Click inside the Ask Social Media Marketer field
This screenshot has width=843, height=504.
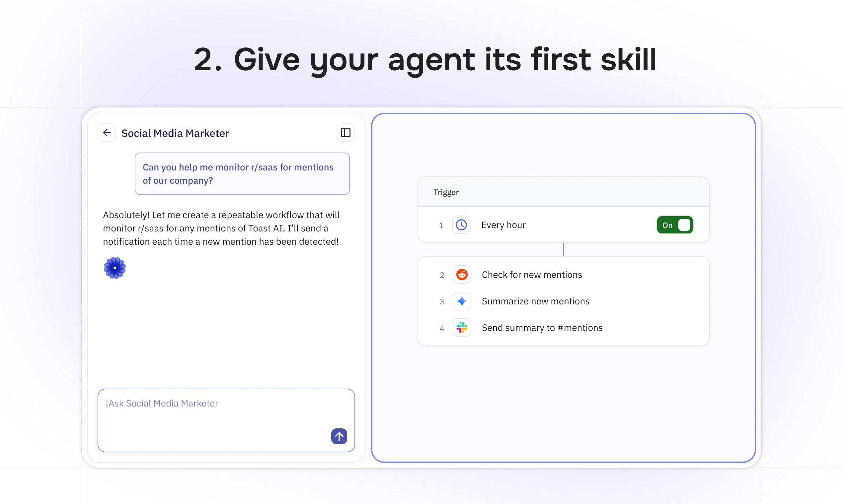(225, 420)
